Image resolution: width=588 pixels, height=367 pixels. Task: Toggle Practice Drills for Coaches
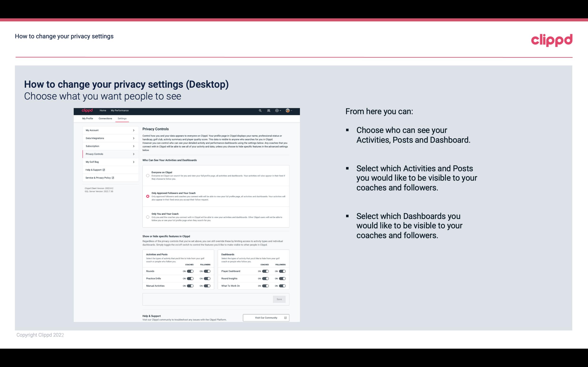190,279
